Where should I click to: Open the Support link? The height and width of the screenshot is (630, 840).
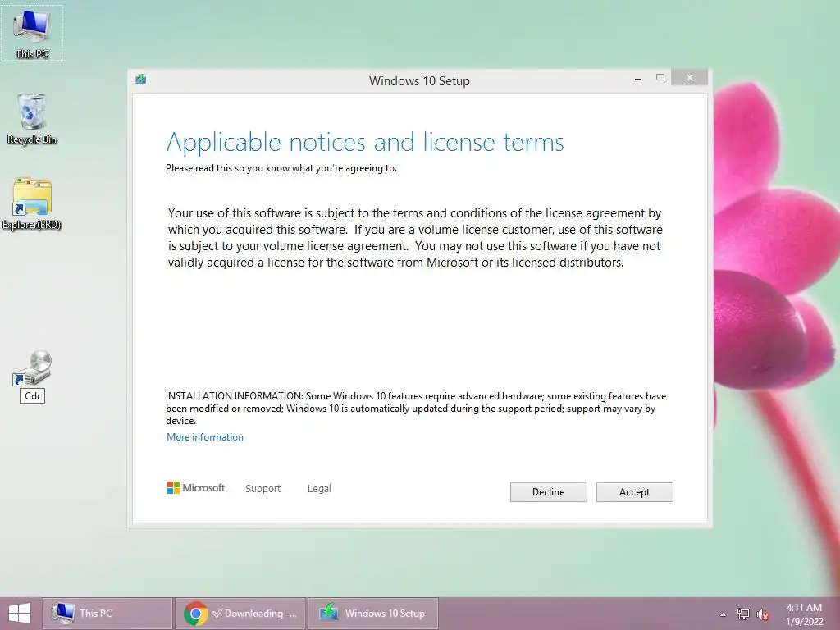(x=263, y=489)
